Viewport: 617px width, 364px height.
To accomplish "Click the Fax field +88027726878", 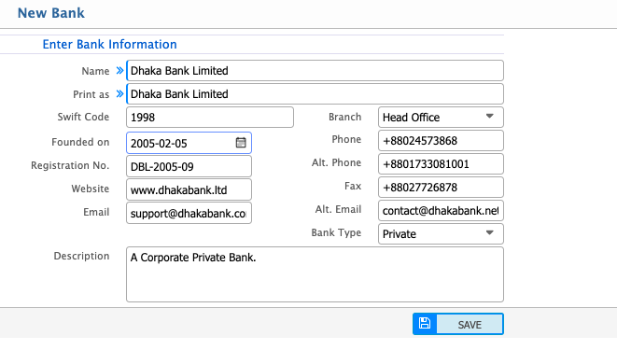I will [x=441, y=187].
